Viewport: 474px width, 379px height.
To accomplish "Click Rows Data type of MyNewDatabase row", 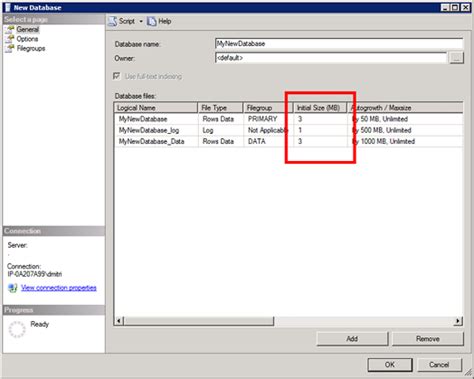I will tap(220, 119).
